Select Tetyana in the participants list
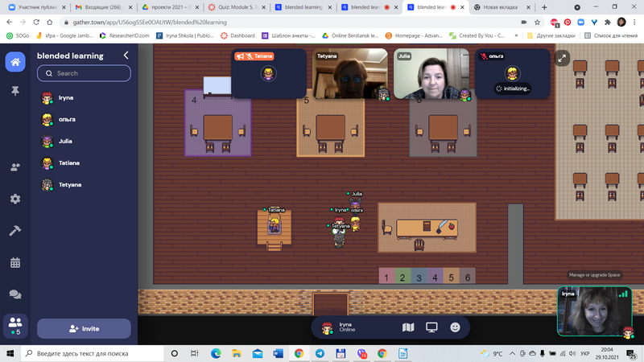 click(x=84, y=185)
